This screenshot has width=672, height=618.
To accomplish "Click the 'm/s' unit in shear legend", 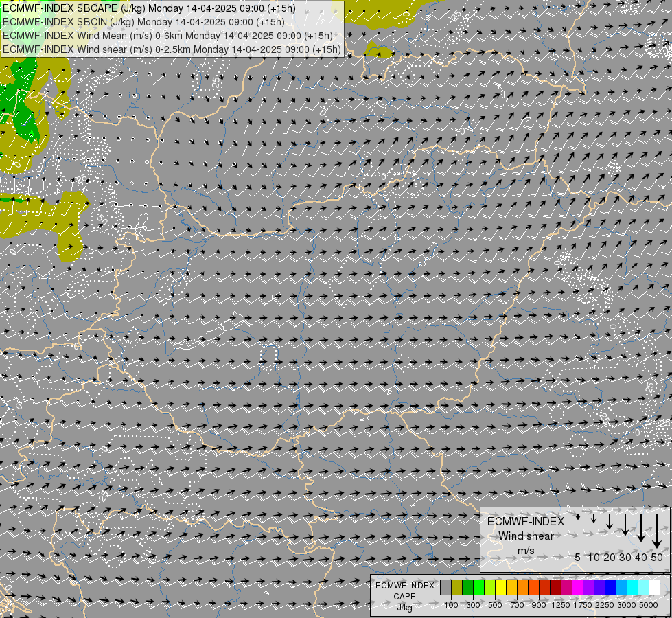I will click(x=526, y=551).
